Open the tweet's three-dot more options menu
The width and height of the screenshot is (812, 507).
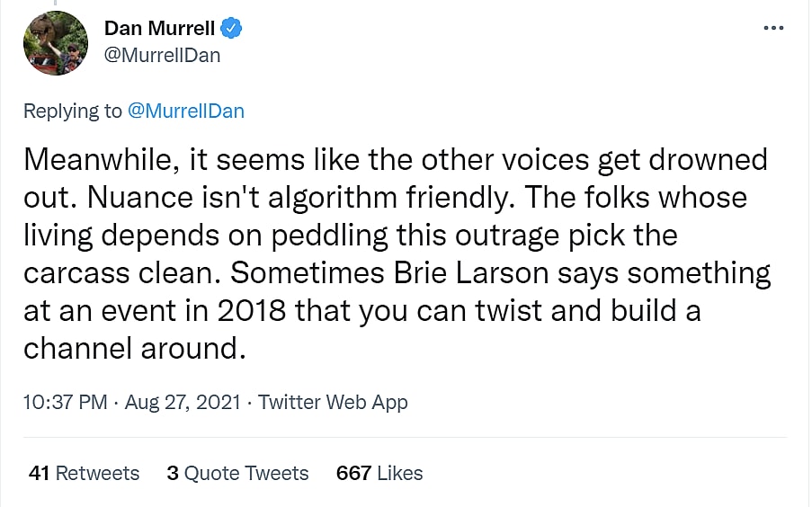(773, 28)
